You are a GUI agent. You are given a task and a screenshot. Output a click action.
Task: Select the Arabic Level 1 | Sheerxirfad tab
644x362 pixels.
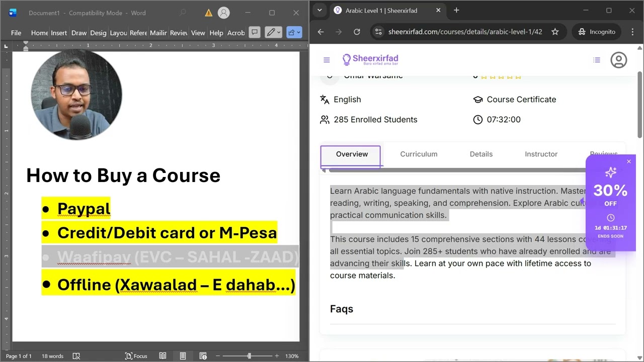[381, 11]
